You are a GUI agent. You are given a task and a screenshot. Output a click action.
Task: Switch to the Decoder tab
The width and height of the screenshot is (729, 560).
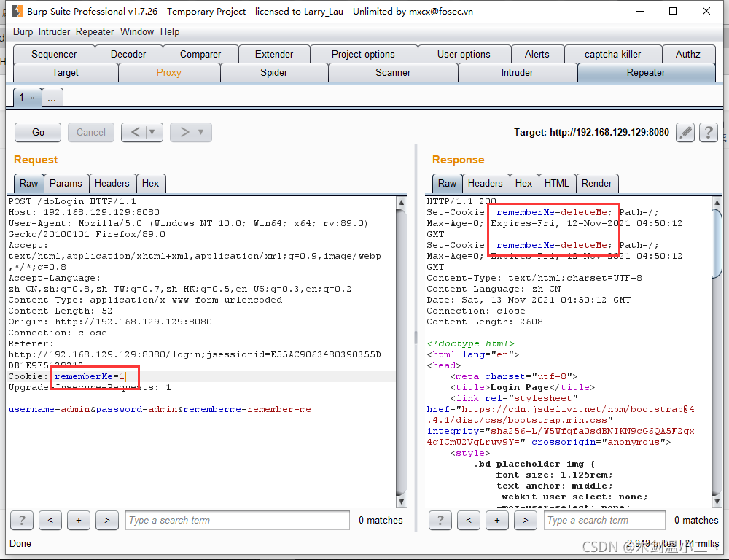128,55
